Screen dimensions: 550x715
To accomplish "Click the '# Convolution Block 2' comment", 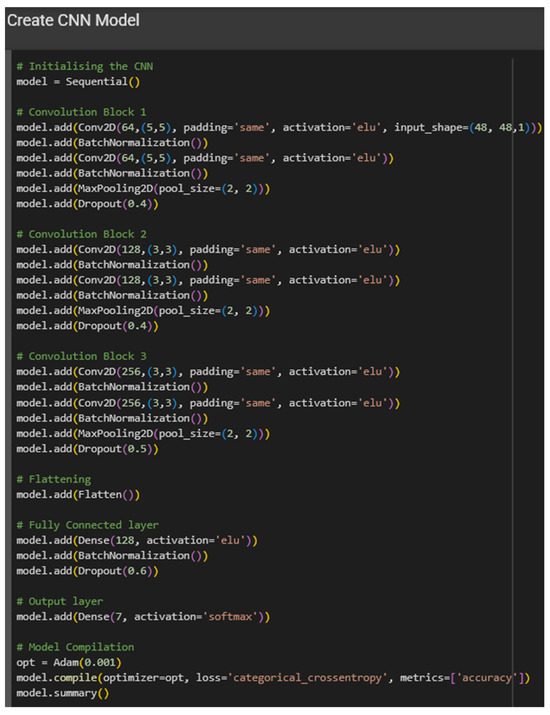I will [x=82, y=234].
